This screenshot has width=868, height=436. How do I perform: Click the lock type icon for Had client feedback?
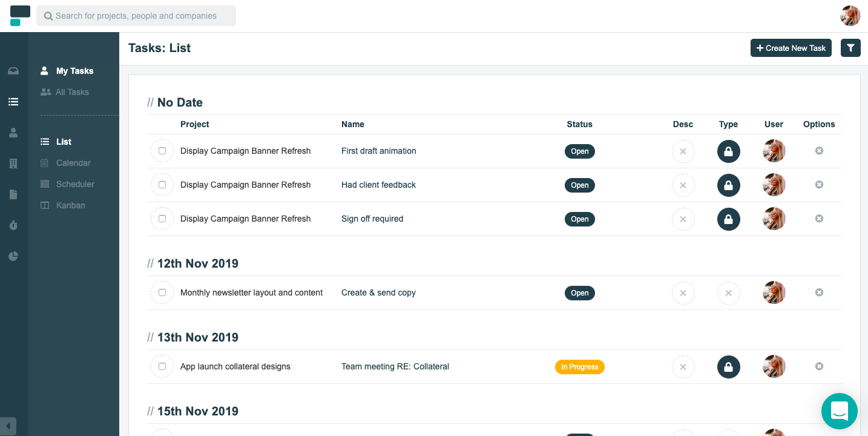729,185
